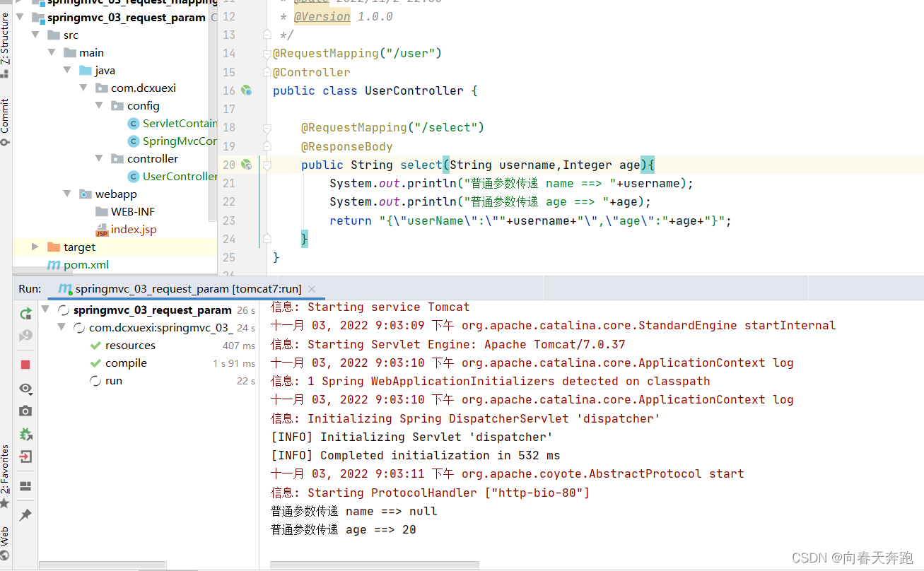924x571 pixels.
Task: Click the Run tree horizontal scrollbar
Action: [103, 565]
